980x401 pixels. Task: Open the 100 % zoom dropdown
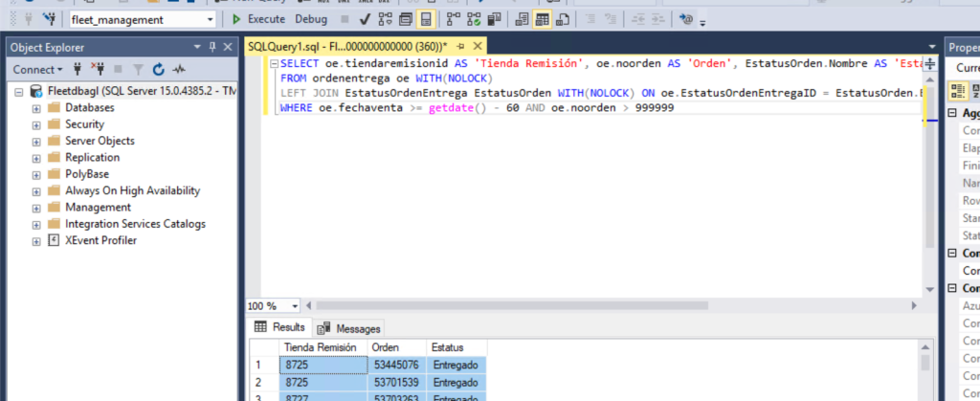pos(295,306)
